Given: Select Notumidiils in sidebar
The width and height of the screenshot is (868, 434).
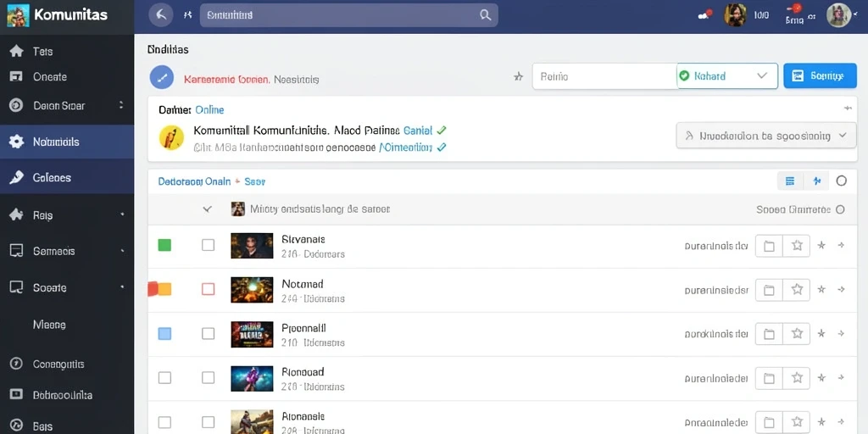Looking at the screenshot, I should [x=67, y=142].
